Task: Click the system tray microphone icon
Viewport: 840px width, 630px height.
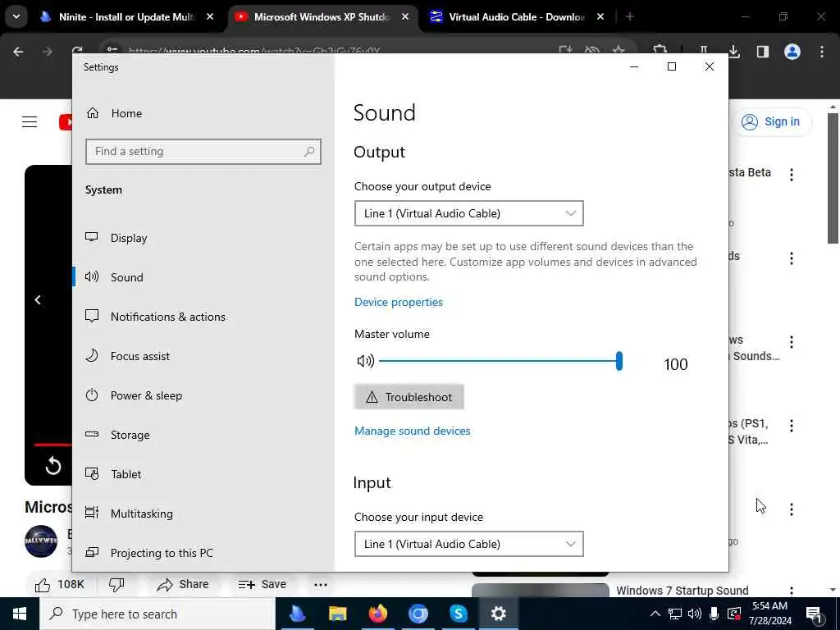Action: point(714,614)
